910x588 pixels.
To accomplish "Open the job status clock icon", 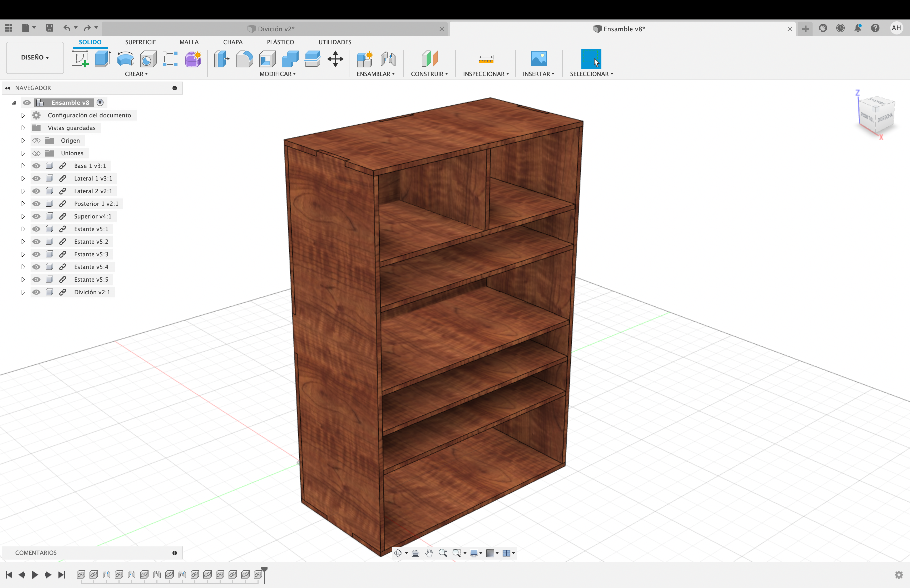I will [x=840, y=28].
